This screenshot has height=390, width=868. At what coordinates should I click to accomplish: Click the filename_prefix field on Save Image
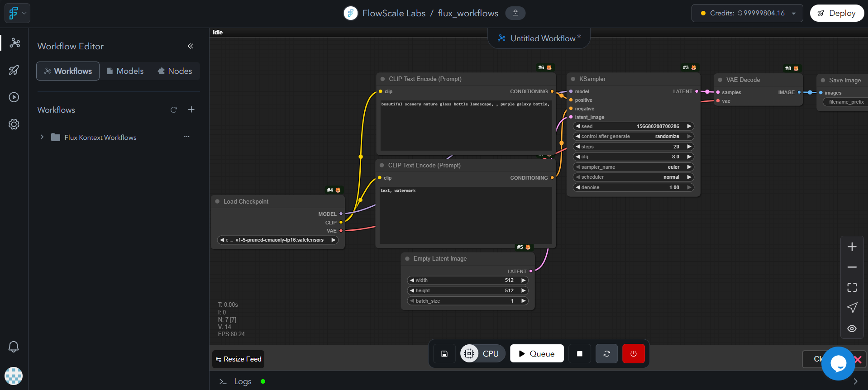846,102
